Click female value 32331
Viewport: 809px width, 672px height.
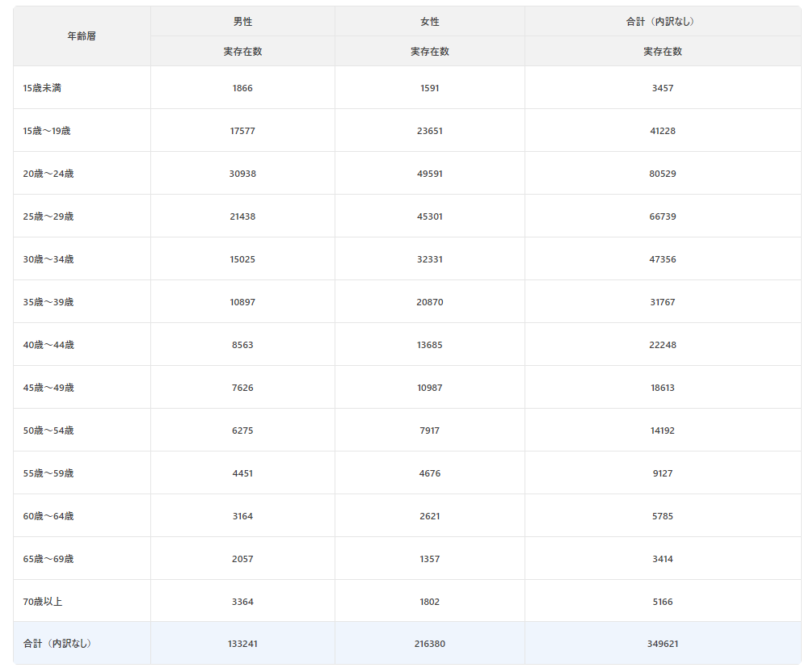(430, 259)
